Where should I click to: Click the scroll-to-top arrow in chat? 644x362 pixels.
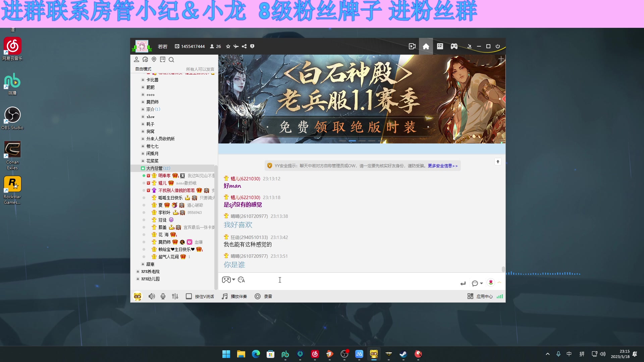pos(498,162)
